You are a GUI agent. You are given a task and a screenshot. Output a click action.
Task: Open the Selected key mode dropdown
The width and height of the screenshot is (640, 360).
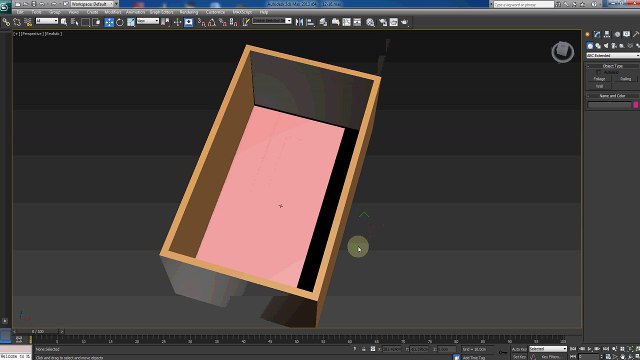pyautogui.click(x=548, y=349)
